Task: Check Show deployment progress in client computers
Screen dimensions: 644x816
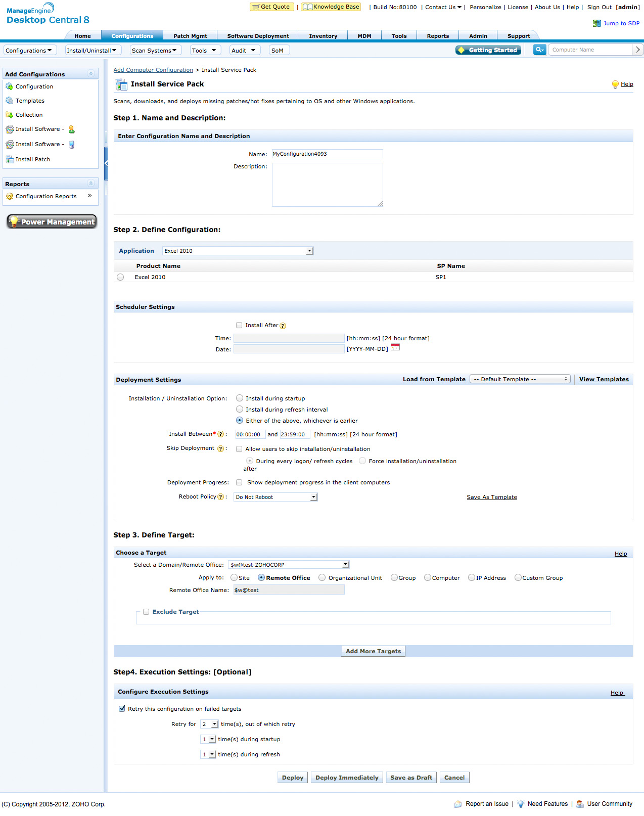Action: [x=239, y=482]
